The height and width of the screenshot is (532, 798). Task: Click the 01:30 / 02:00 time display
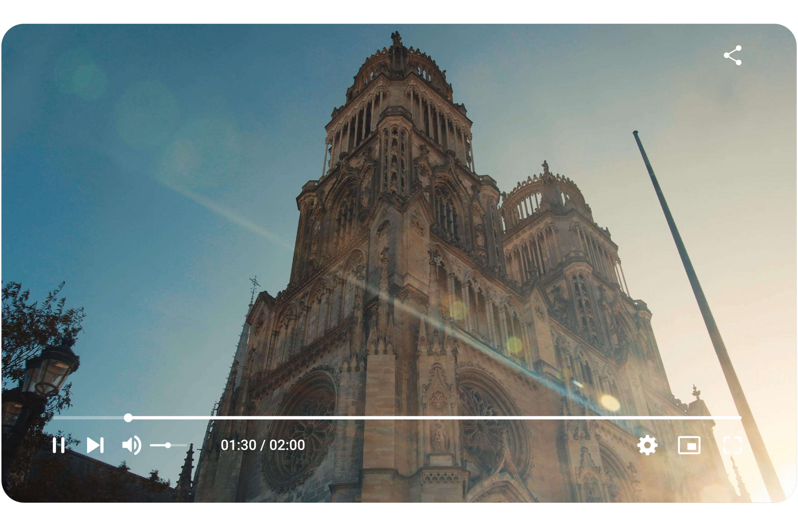(x=263, y=445)
